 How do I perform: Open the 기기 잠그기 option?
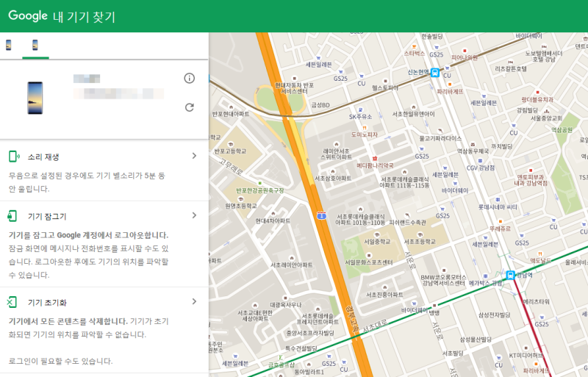pyautogui.click(x=104, y=244)
